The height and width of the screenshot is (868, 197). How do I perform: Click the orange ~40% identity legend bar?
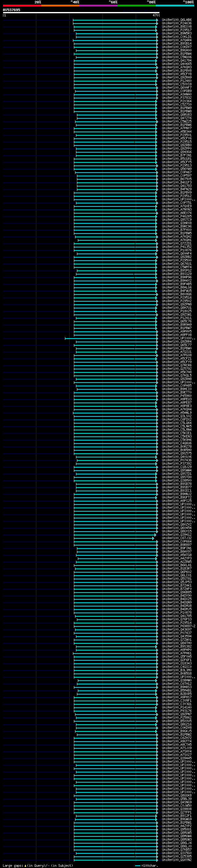click(x=60, y=6)
